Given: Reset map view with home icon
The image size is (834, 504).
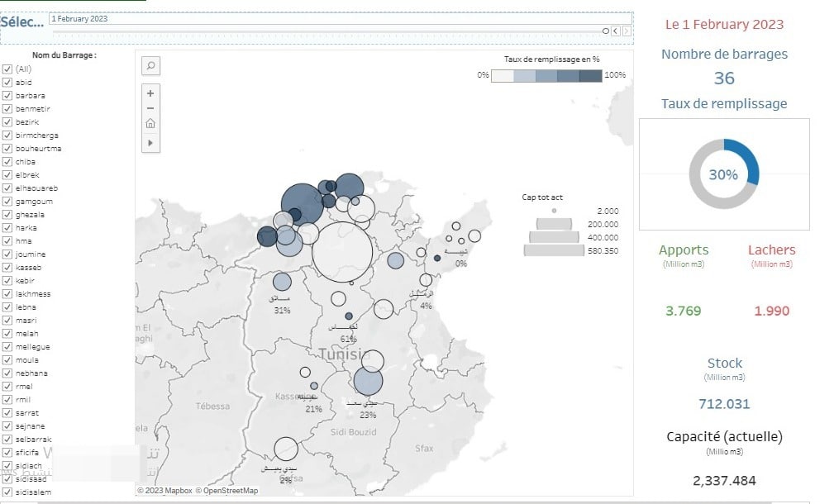Looking at the screenshot, I should coord(150,124).
